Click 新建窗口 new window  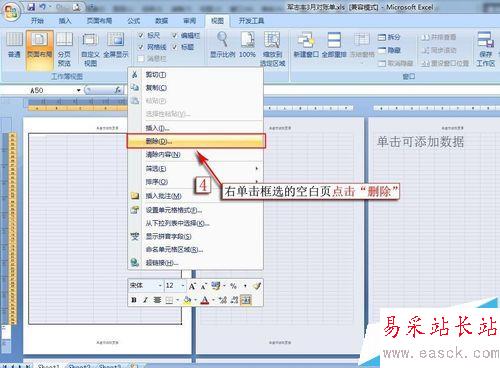(306, 45)
